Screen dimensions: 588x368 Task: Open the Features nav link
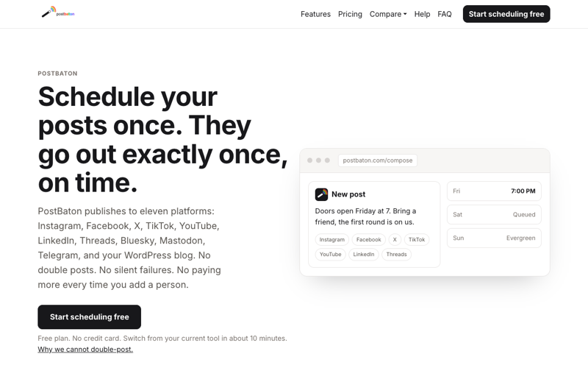click(315, 14)
